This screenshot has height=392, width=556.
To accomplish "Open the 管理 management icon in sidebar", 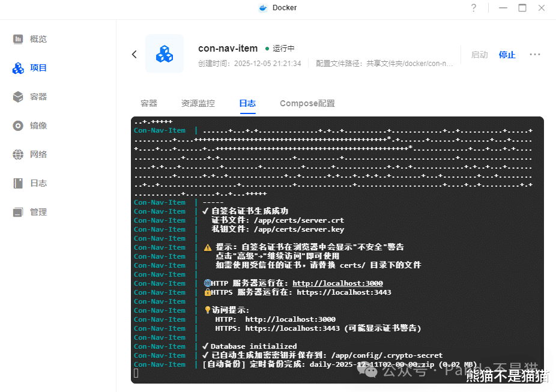I will point(18,213).
